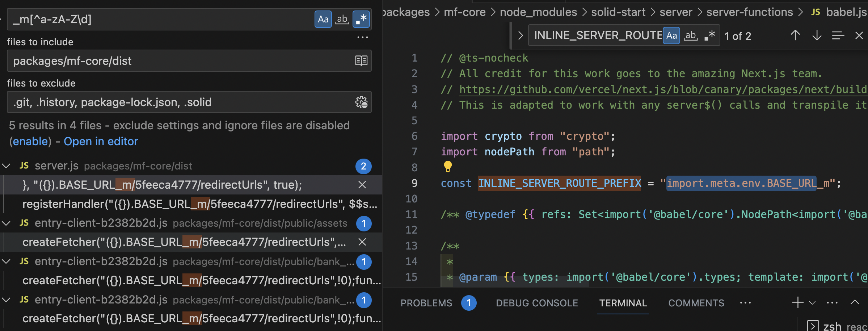Switch to the DEBUG CONSOLE tab

537,303
